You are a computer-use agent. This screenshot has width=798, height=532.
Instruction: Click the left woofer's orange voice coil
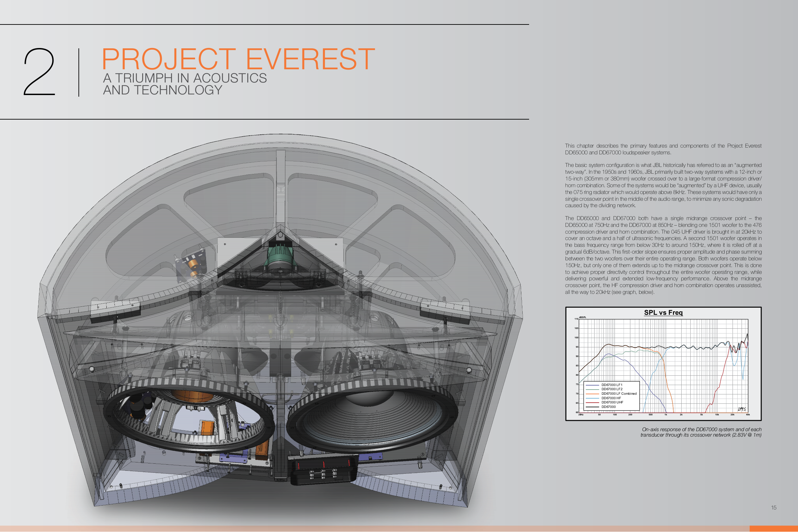(x=192, y=396)
